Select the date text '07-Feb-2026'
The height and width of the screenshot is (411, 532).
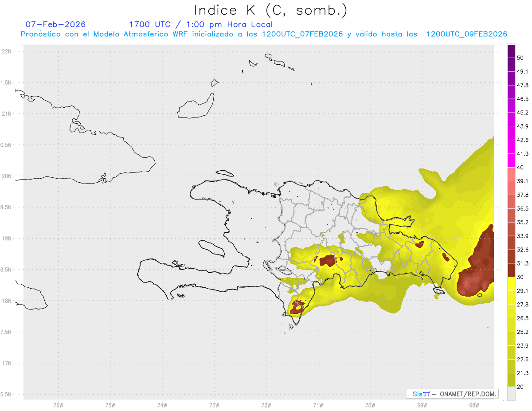(55, 24)
